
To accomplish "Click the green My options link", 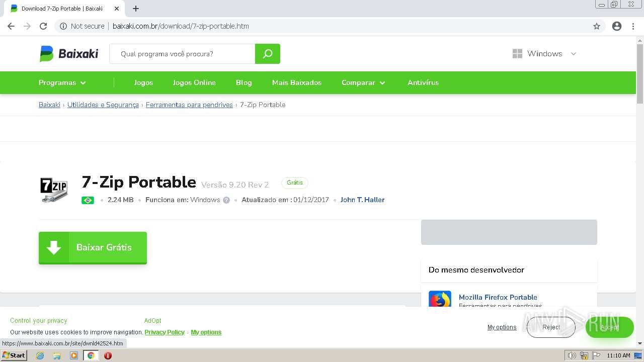I will [x=206, y=332].
